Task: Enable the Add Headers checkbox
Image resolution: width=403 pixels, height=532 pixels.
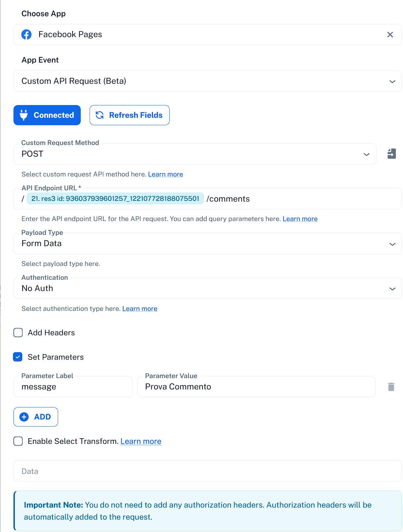Action: [x=18, y=332]
